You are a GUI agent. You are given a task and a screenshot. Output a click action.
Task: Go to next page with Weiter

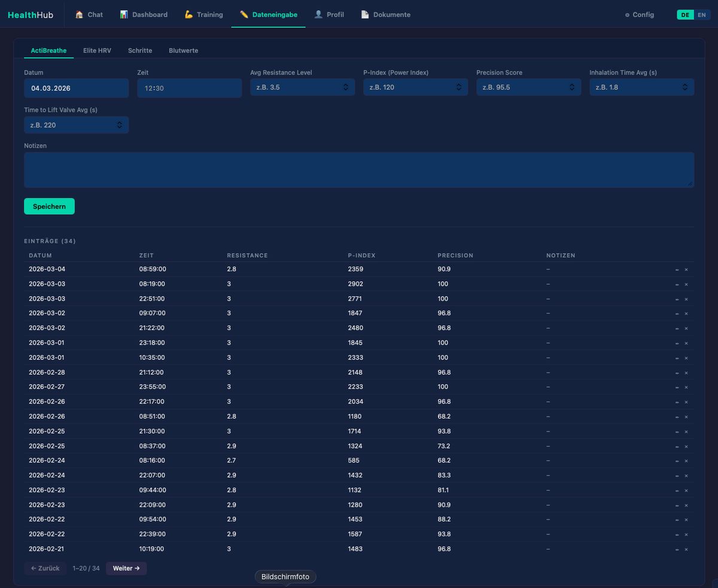[126, 568]
